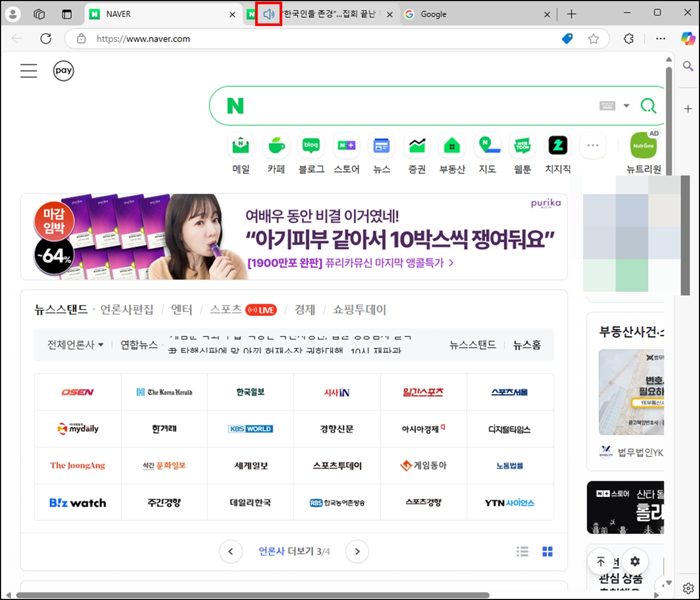The image size is (700, 600).
Task: Open the 블로그 shortcut icon
Action: point(311,145)
